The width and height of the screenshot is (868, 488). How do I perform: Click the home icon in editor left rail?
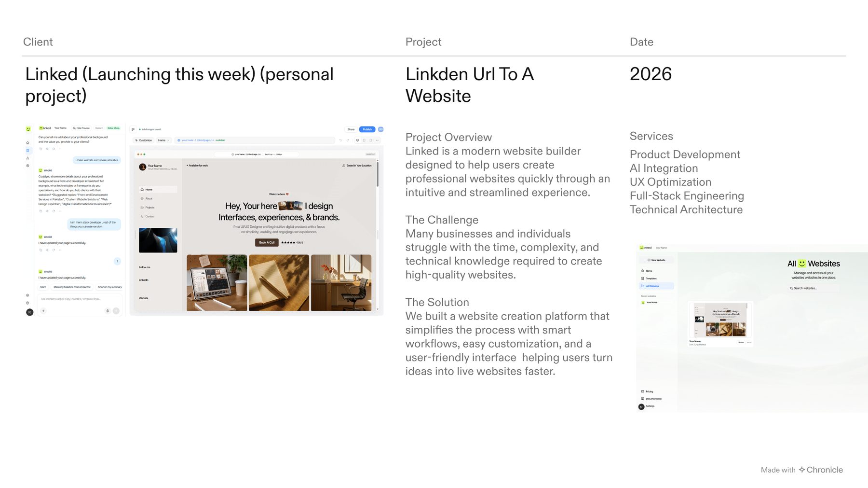27,143
